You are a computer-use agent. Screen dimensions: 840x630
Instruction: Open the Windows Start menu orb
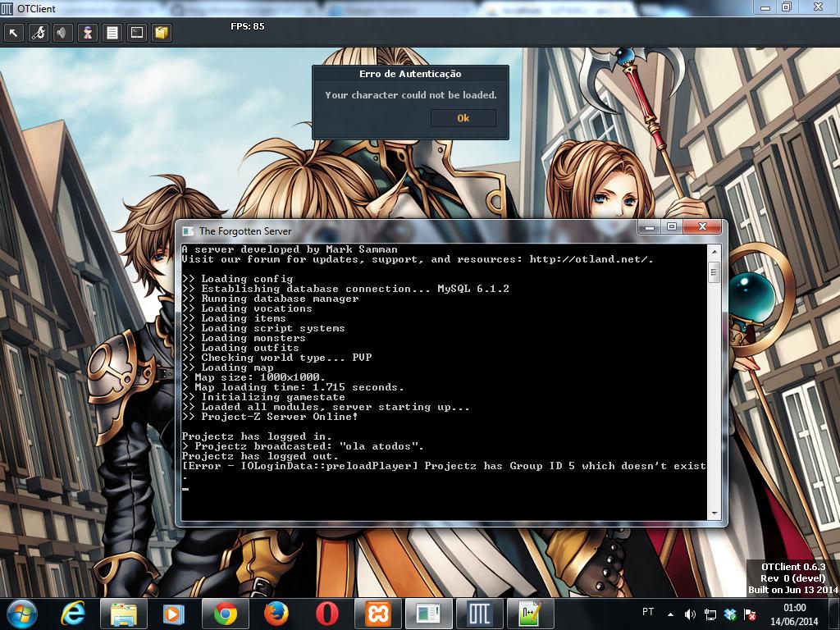click(22, 614)
